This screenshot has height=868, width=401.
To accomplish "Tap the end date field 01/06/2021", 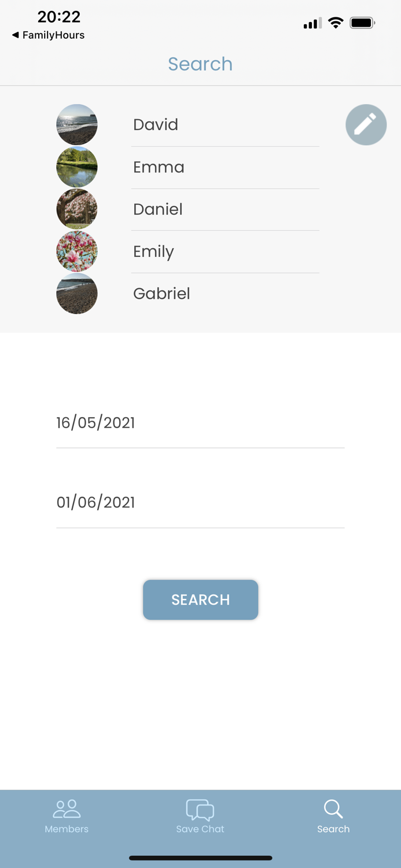I will pyautogui.click(x=200, y=502).
